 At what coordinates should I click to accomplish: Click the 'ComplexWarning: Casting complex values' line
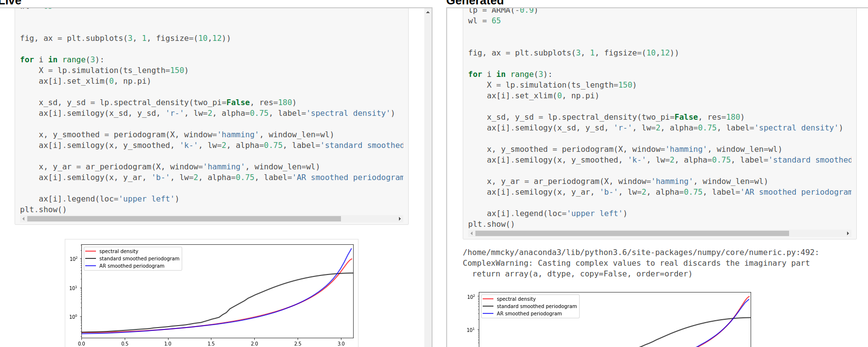636,263
